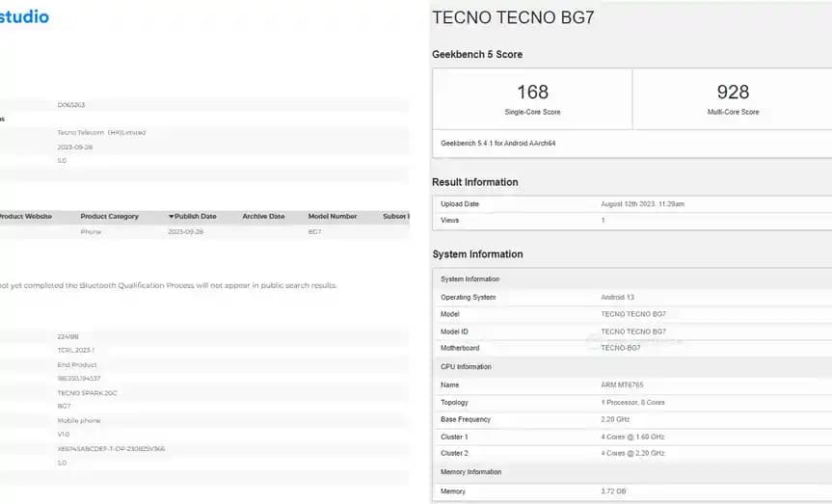This screenshot has width=832, height=504.
Task: Click the Product Category column header
Action: 109,217
